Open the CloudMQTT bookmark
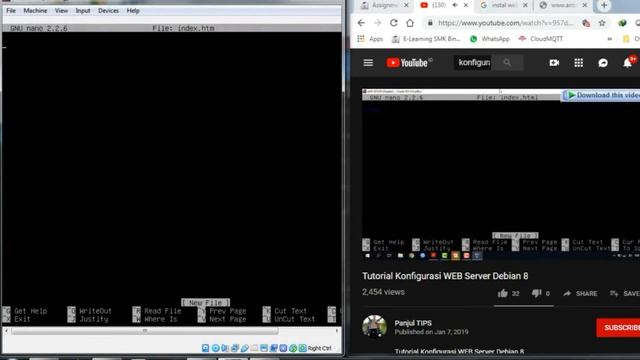This screenshot has width=640, height=360. (540, 39)
